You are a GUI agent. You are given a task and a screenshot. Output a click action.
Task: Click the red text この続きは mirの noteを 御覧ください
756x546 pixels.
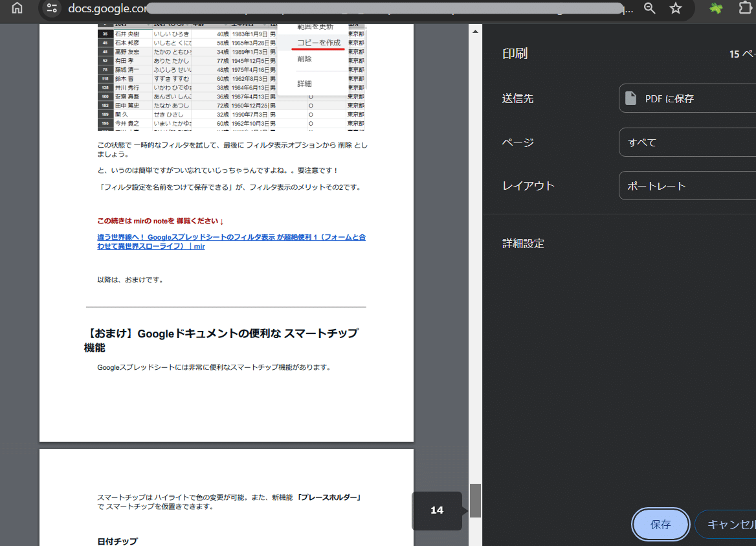[160, 221]
